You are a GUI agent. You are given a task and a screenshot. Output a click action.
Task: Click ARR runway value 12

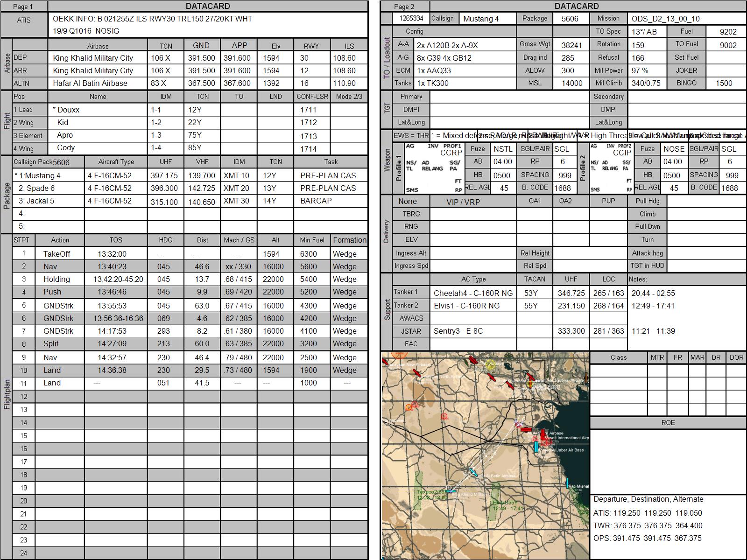pos(304,70)
